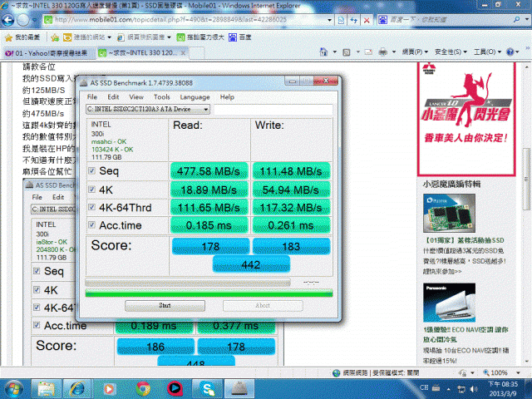The height and width of the screenshot is (399, 532).
Task: Uncheck the Acc.time checkbox in AS SSD window
Action: (x=91, y=224)
